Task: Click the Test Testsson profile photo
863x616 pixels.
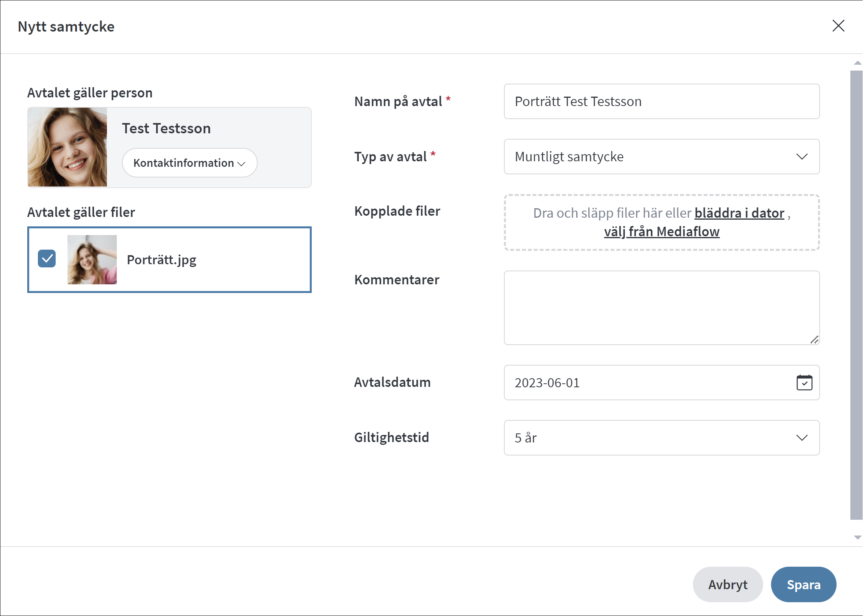Action: coord(67,147)
